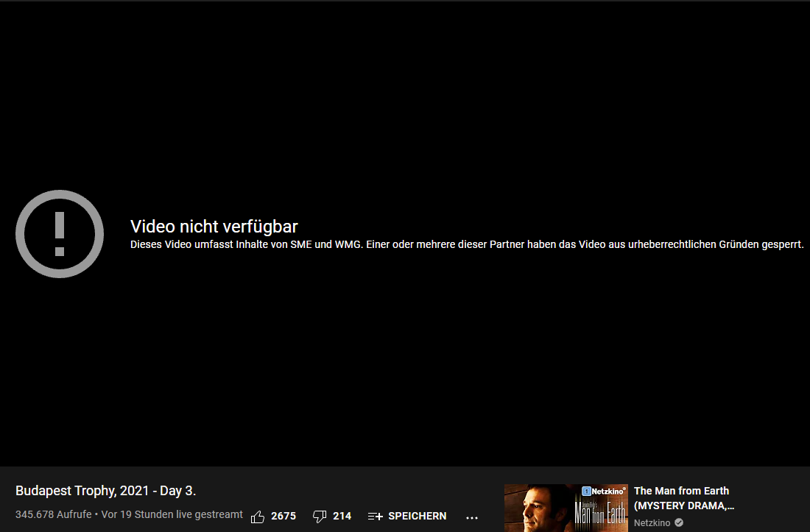Like the video with thumbs-up icon
The height and width of the screenshot is (532, 810).
click(x=258, y=517)
